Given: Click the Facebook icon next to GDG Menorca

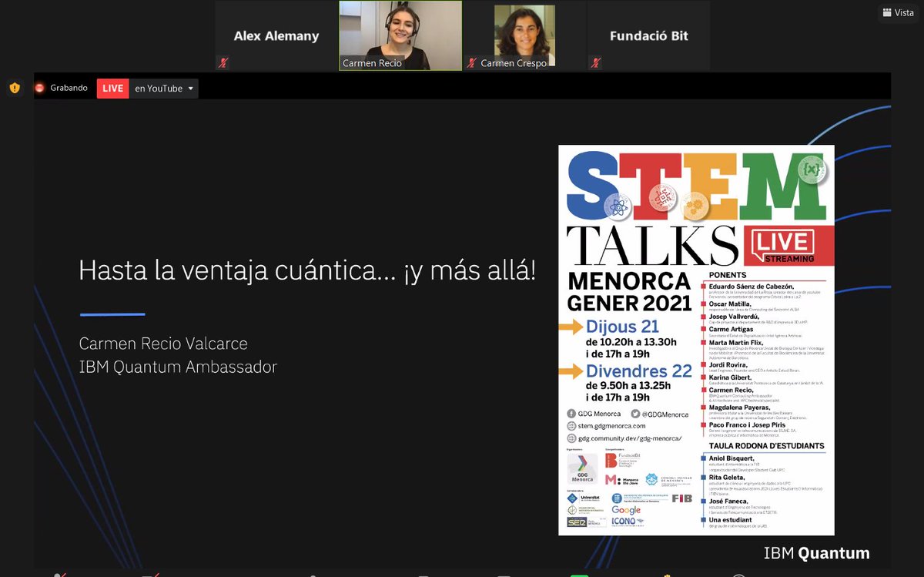Looking at the screenshot, I should point(571,414).
